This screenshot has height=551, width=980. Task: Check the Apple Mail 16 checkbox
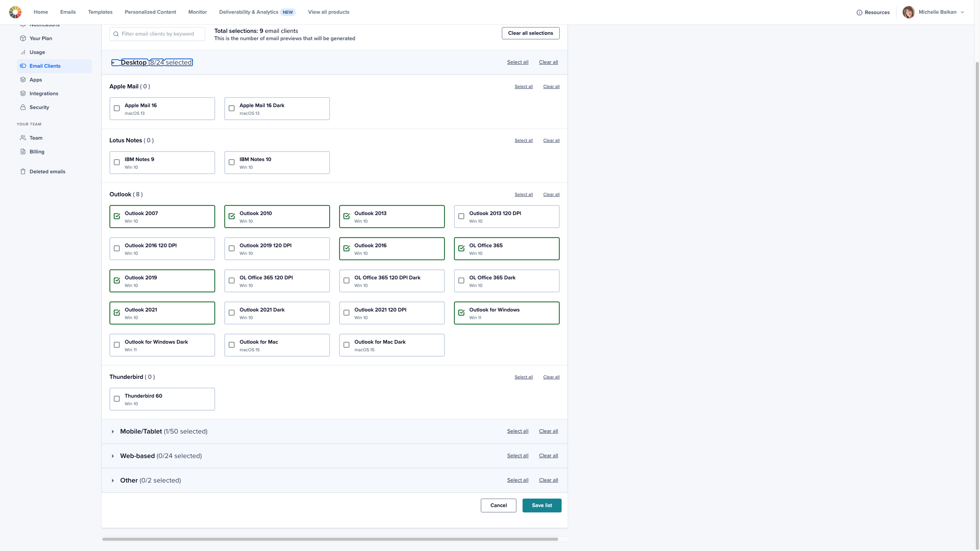pyautogui.click(x=117, y=109)
